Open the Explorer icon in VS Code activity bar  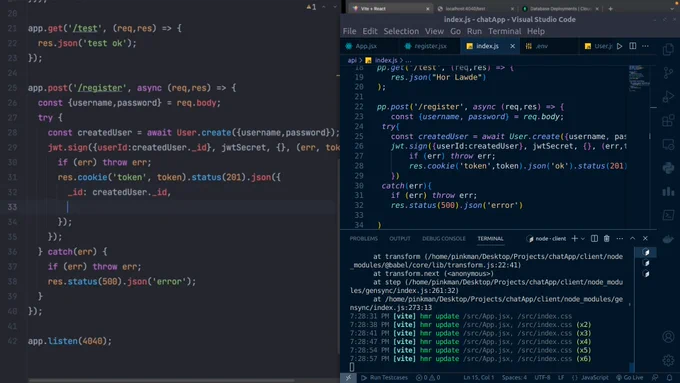[x=668, y=50]
